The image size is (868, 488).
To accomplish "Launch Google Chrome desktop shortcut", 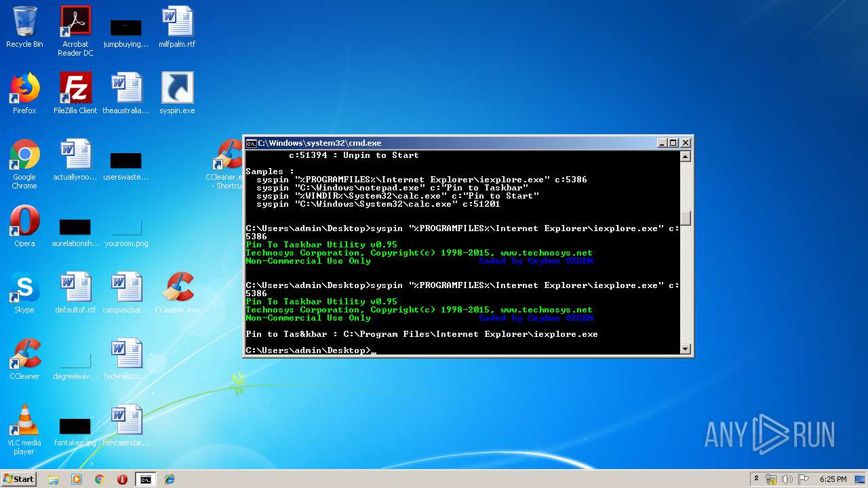I will [x=24, y=164].
